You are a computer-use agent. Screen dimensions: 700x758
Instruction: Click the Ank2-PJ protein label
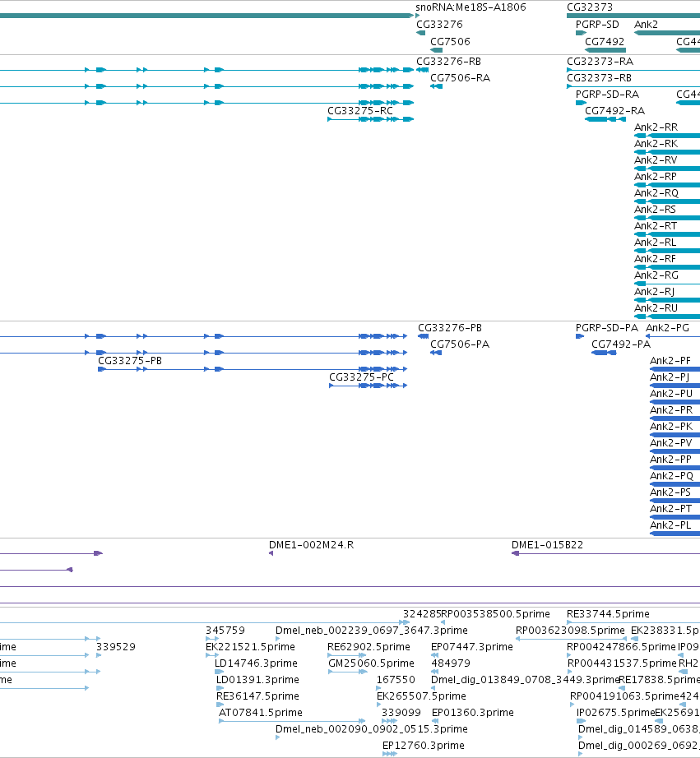point(670,377)
